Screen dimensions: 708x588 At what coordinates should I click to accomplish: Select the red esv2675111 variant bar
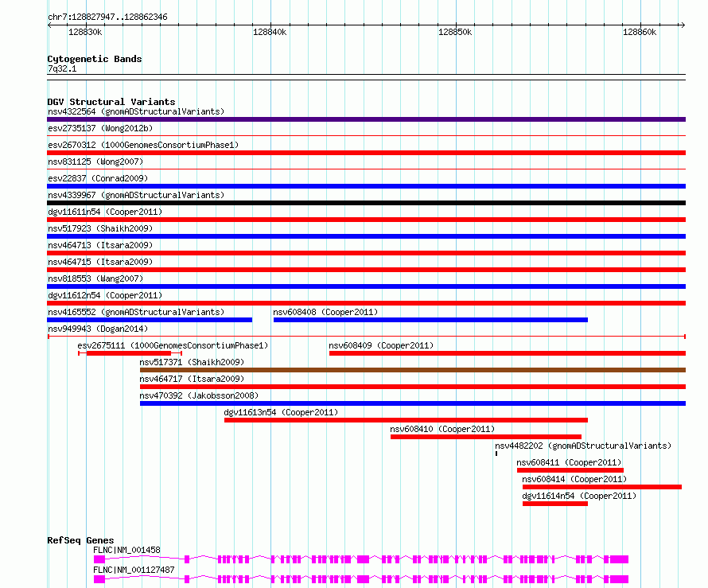tap(129, 353)
